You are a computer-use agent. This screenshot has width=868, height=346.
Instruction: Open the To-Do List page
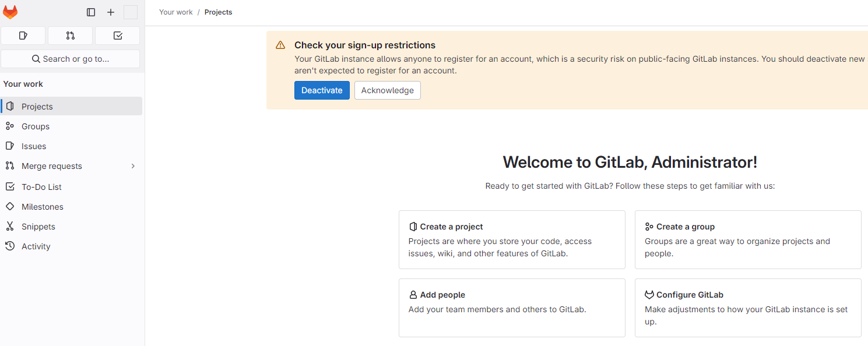tap(41, 187)
